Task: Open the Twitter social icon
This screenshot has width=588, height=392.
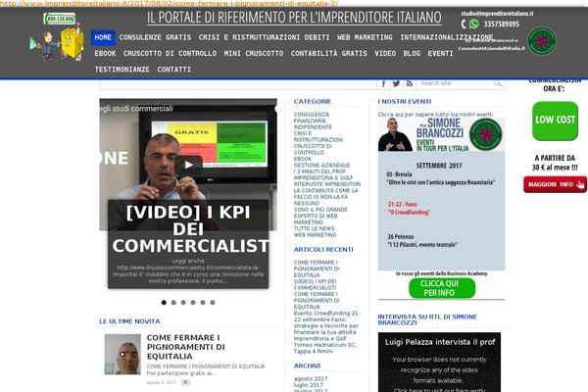Action: pos(396,83)
